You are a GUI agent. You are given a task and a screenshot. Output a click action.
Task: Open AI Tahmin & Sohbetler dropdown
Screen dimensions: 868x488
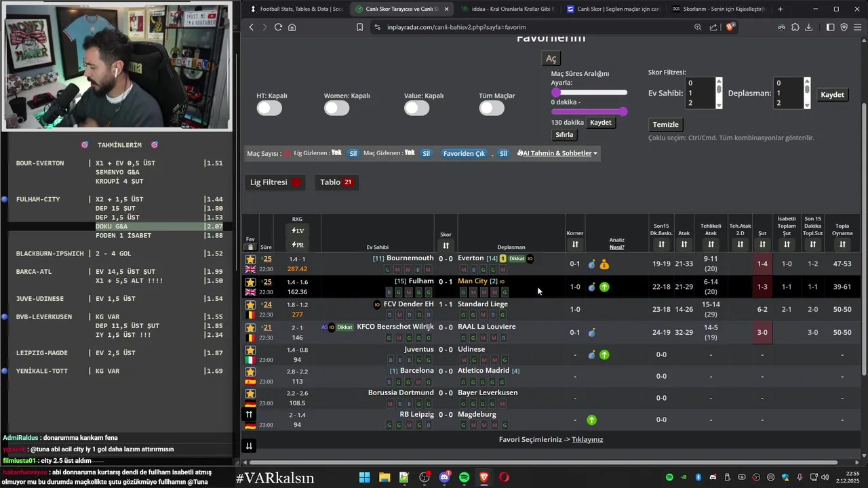557,153
